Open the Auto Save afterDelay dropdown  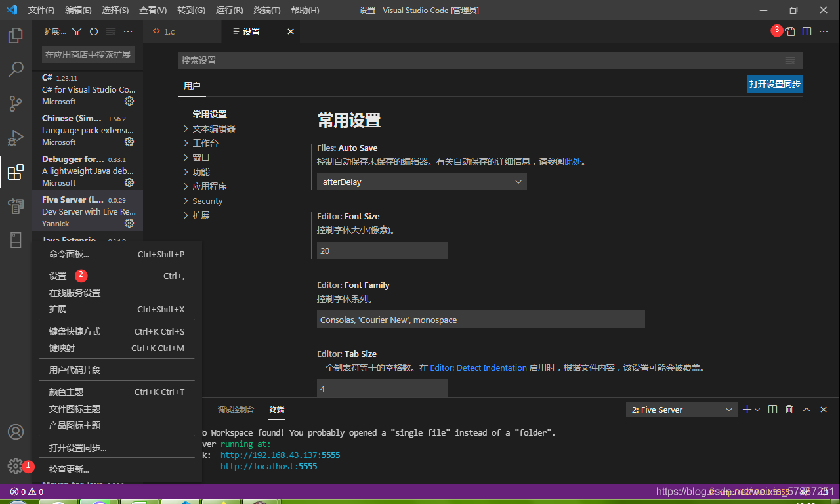(422, 182)
